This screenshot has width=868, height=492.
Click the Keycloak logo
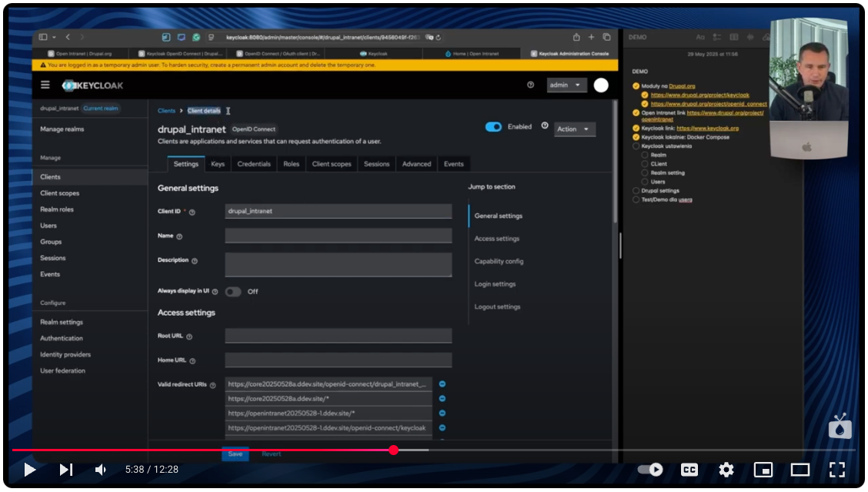pyautogui.click(x=92, y=85)
